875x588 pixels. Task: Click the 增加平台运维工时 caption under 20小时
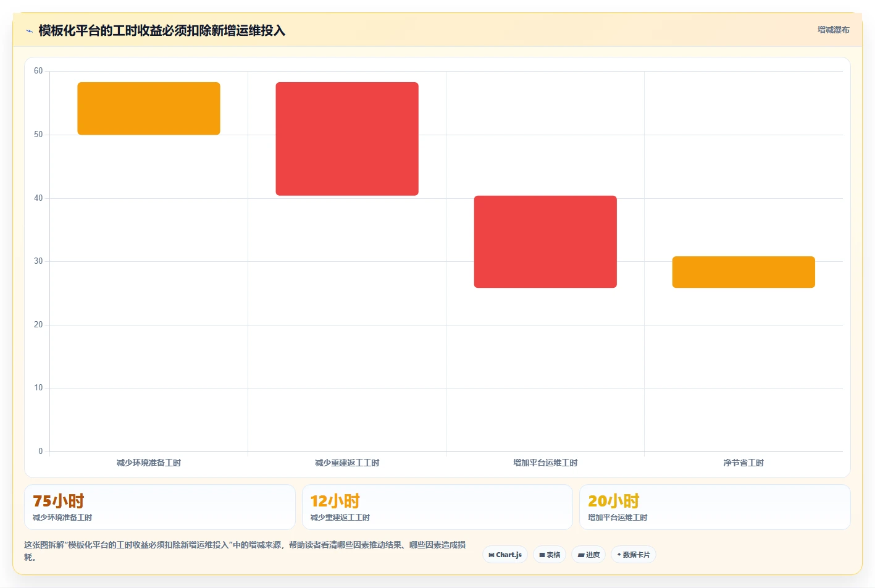click(x=618, y=518)
